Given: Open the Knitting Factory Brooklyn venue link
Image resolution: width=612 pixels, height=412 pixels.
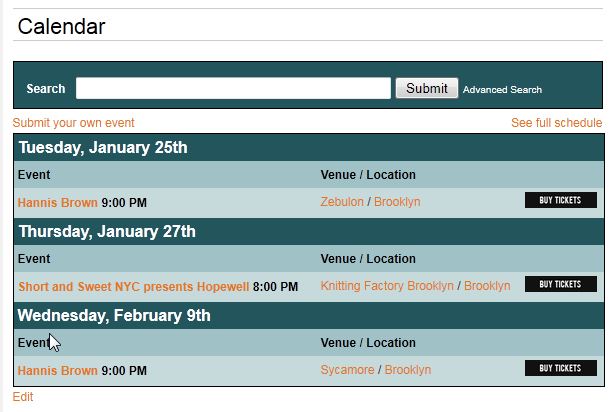Looking at the screenshot, I should coord(387,286).
